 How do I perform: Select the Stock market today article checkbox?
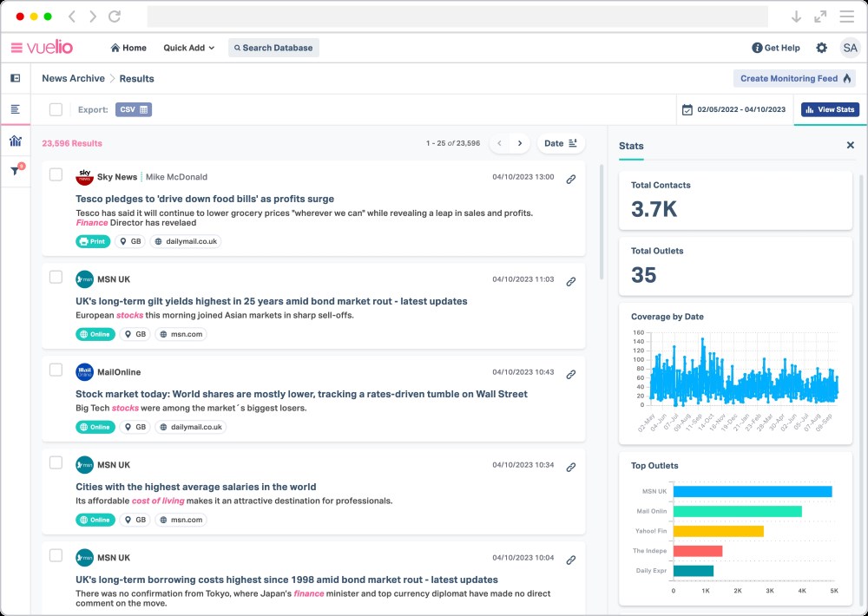[56, 370]
